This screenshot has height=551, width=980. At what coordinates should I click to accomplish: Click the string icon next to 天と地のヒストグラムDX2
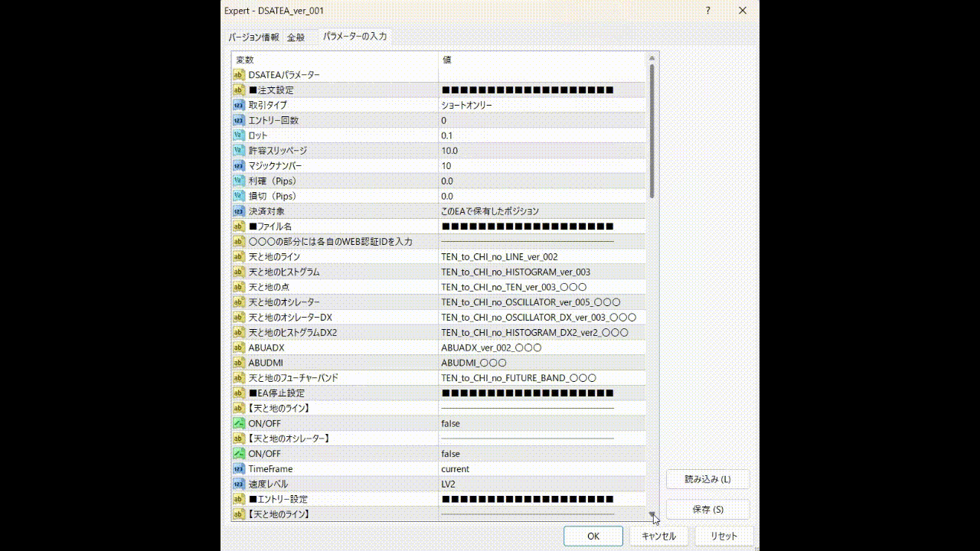click(239, 333)
